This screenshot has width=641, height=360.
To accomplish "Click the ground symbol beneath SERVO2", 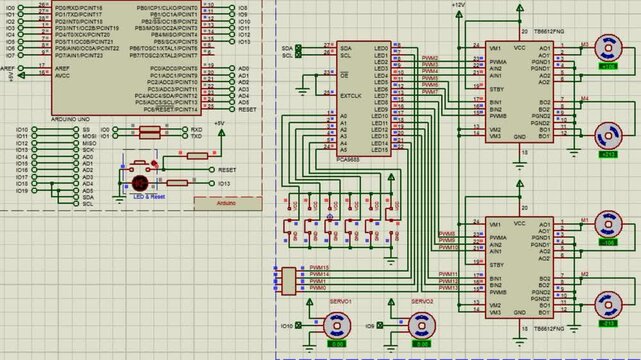I will click(391, 349).
